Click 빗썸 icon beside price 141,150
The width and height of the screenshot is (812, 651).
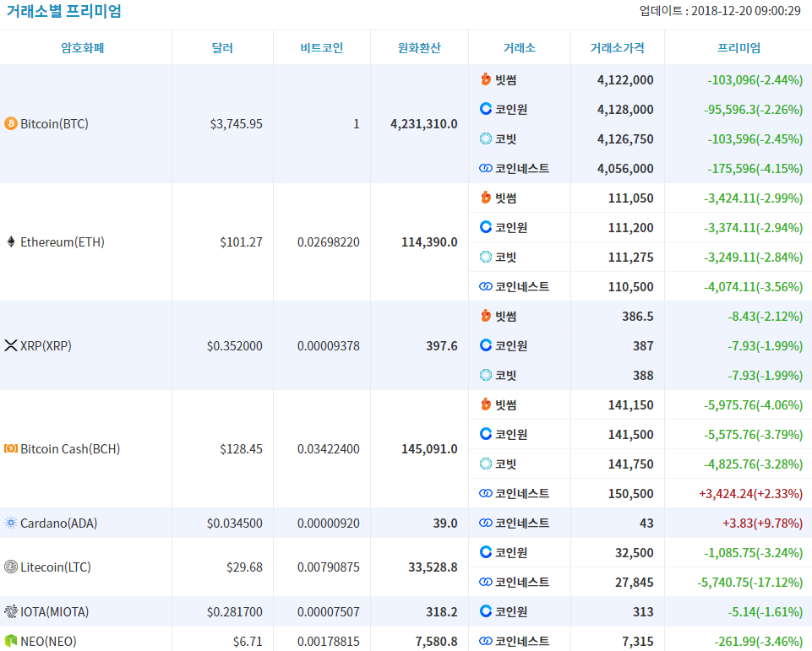click(x=486, y=404)
